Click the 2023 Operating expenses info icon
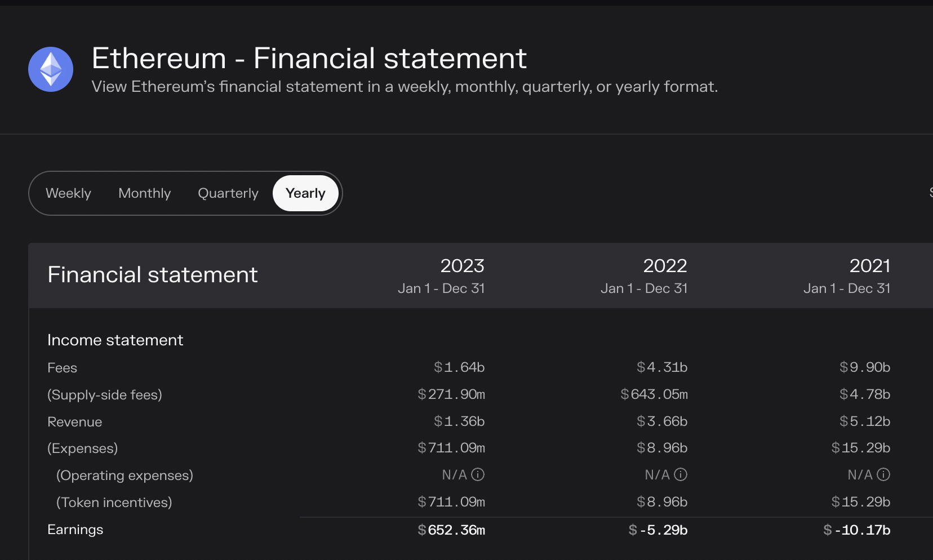The image size is (933, 560). coord(478,474)
